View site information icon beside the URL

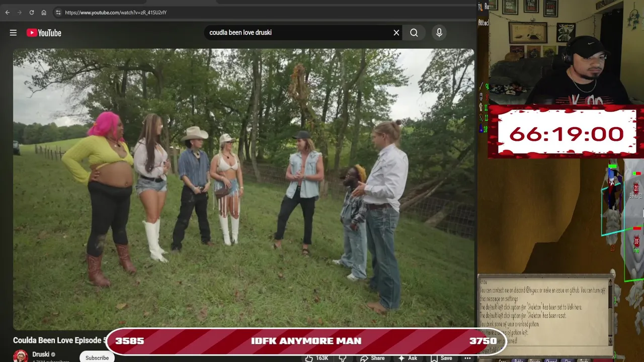(x=58, y=13)
